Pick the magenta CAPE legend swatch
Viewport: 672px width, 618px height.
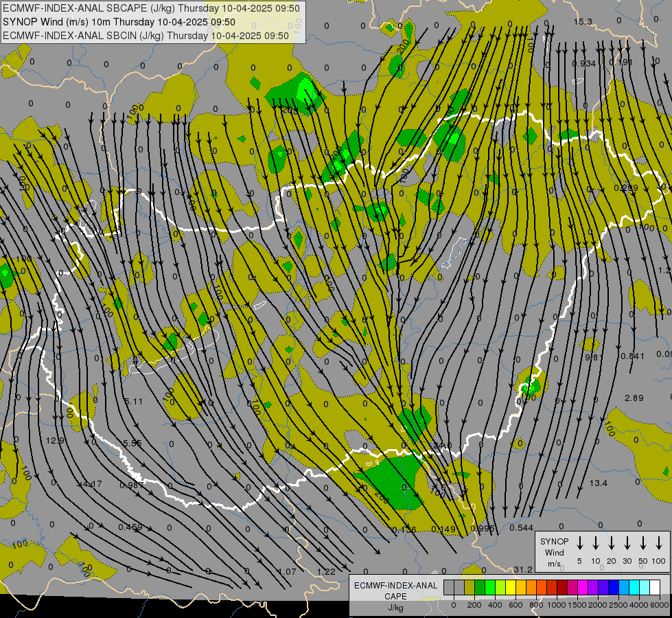coord(583,588)
